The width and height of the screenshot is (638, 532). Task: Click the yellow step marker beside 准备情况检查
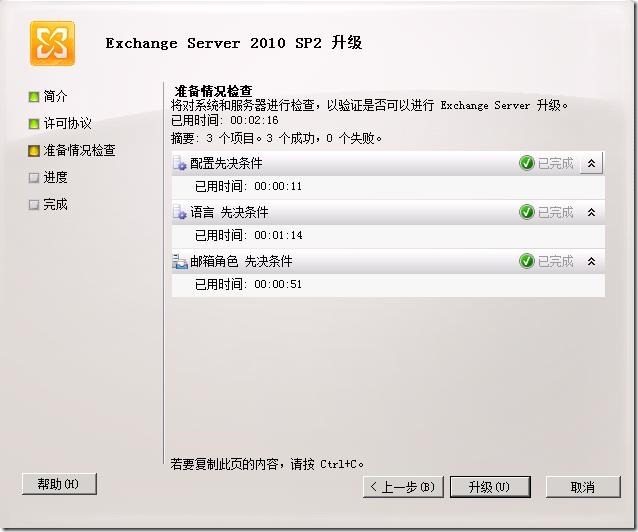pos(34,151)
